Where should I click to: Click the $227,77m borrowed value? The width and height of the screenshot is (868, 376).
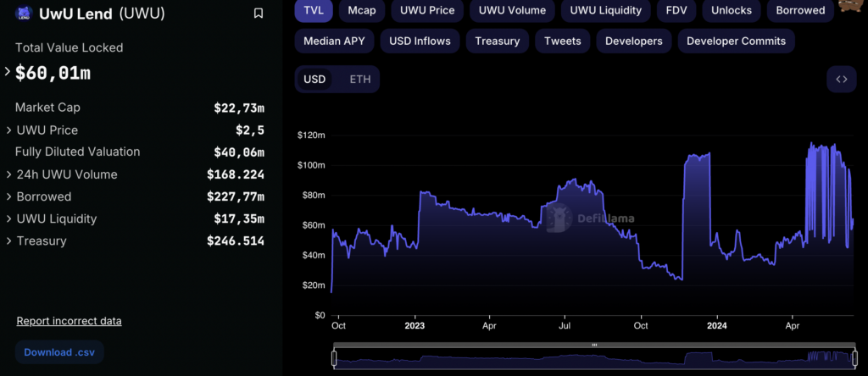236,196
